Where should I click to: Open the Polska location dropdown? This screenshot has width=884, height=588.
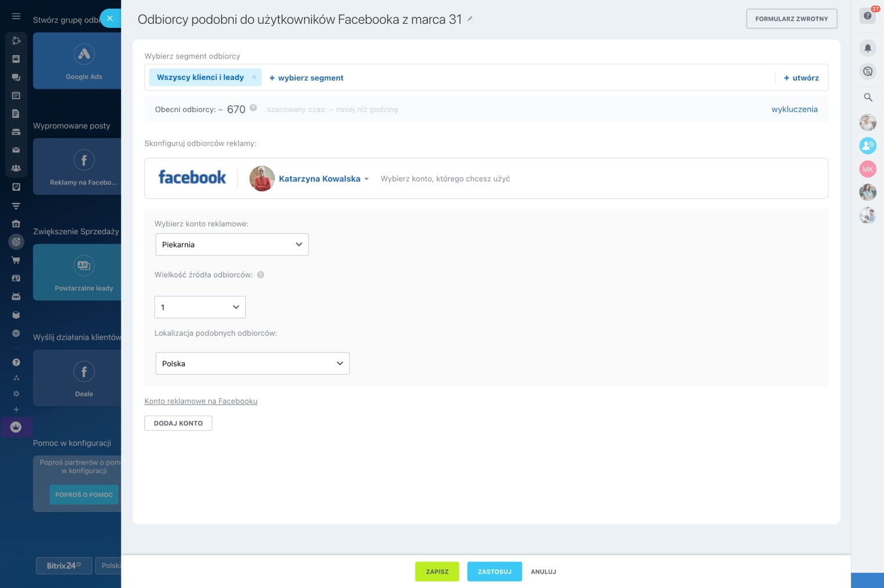[252, 364]
